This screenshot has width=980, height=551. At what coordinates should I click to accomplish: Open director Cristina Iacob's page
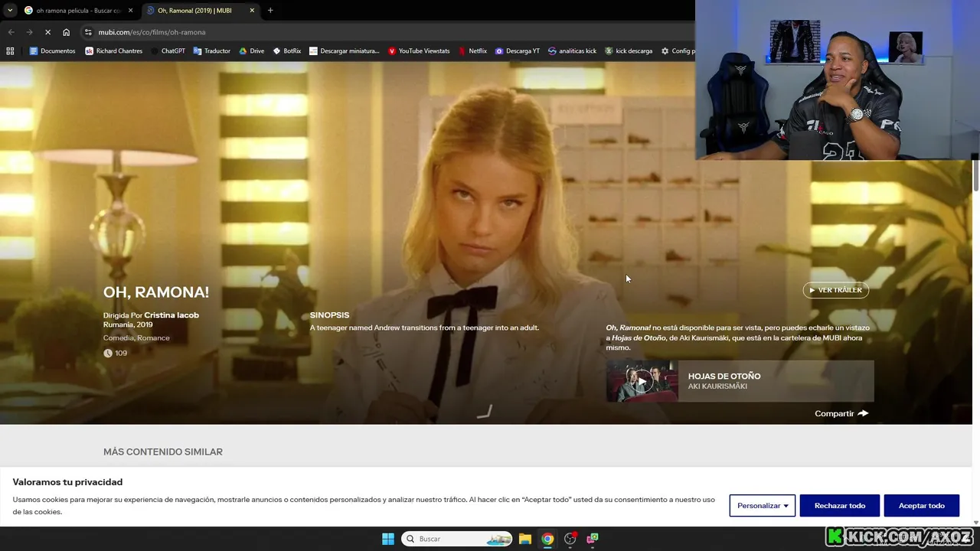[171, 315]
